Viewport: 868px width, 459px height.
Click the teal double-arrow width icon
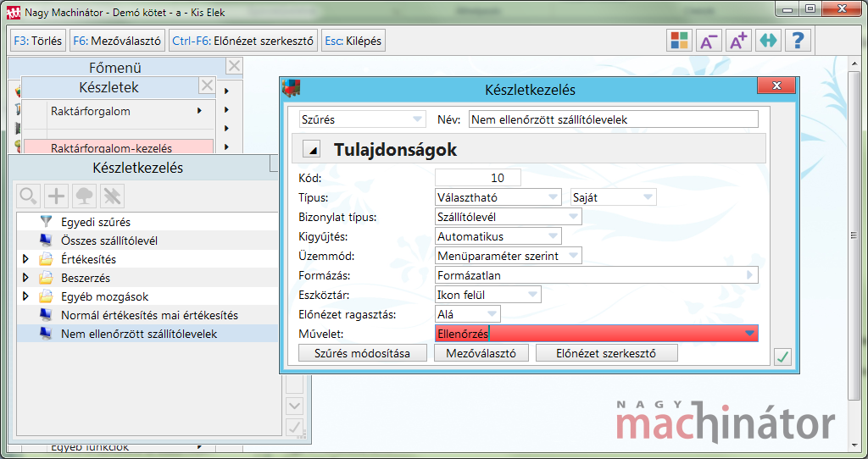768,41
